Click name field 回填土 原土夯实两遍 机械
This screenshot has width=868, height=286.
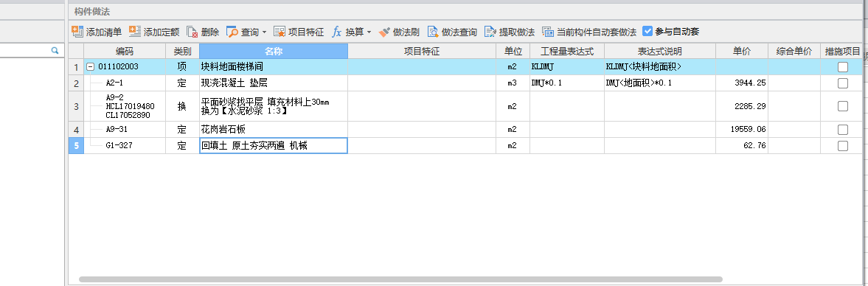(x=274, y=145)
